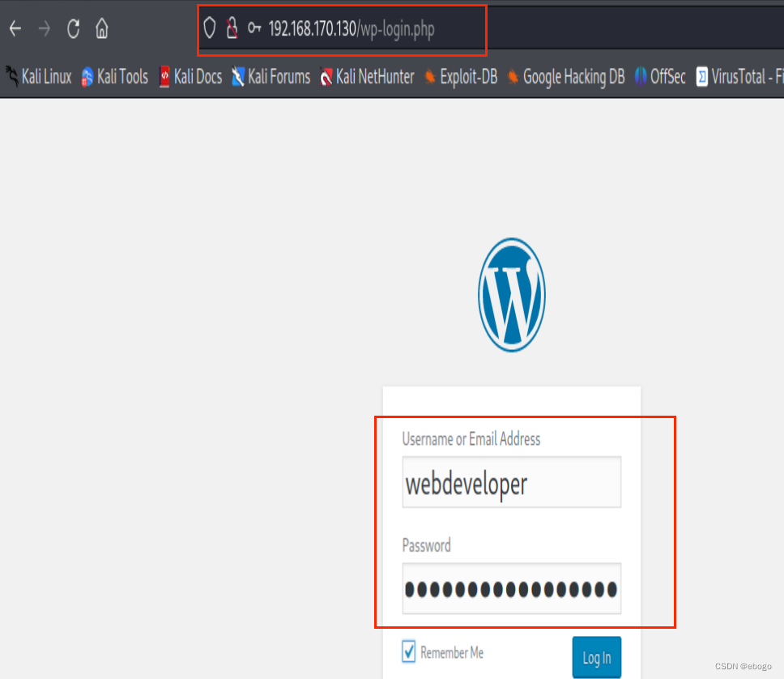
Task: Click the Log In button
Action: [596, 657]
